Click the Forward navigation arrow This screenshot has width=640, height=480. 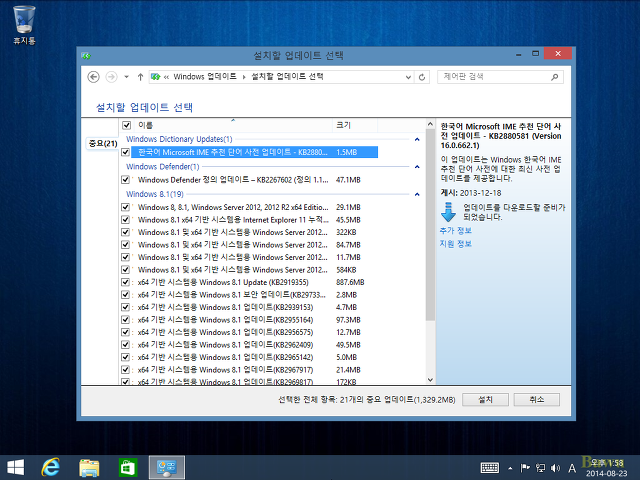coord(111,77)
